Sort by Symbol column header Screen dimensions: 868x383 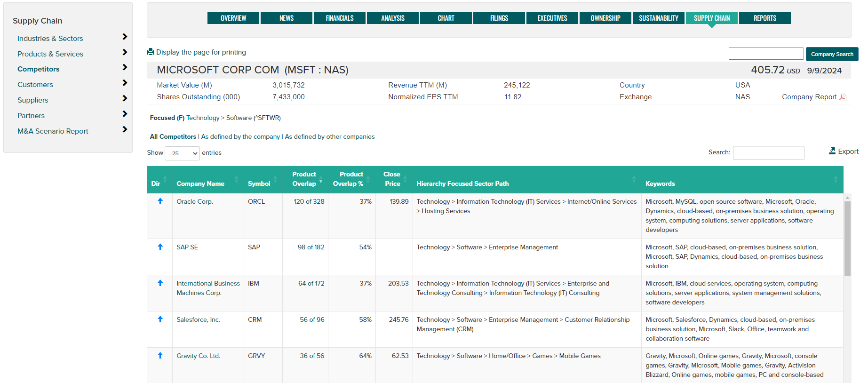click(263, 179)
